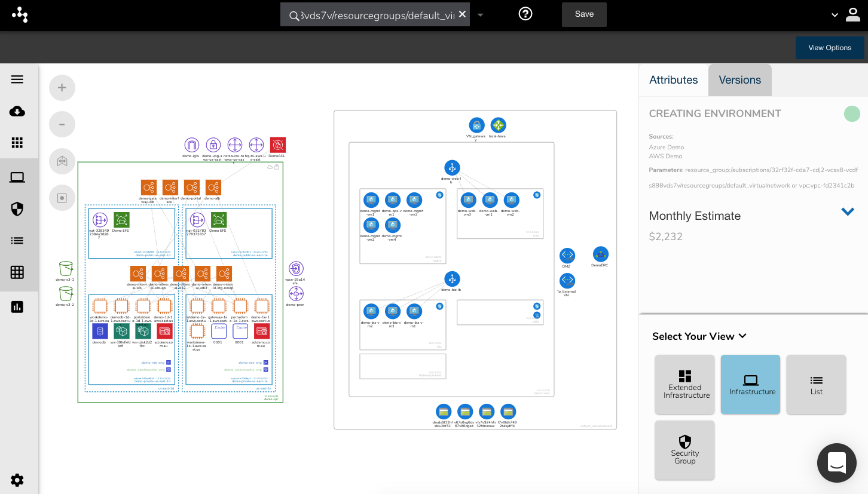Open the settings gear at sidebar bottom
The width and height of the screenshot is (868, 494).
point(17,480)
